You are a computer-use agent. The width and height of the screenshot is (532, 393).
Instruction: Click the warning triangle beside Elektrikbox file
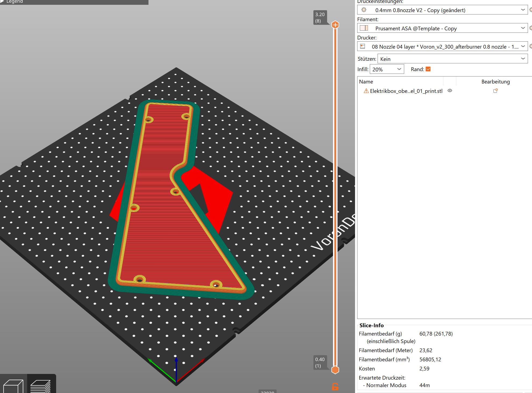pyautogui.click(x=366, y=91)
